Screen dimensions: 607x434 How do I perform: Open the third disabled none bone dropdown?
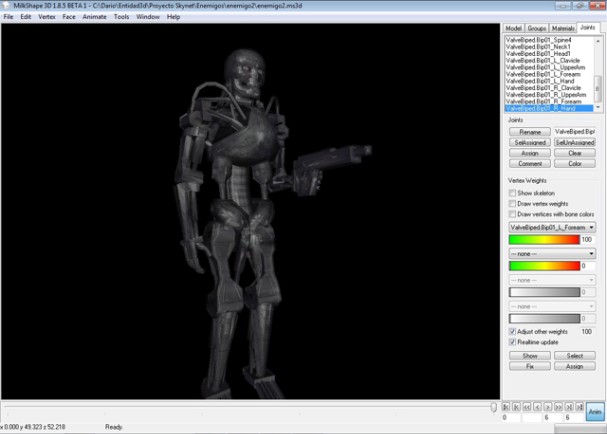[x=552, y=280]
